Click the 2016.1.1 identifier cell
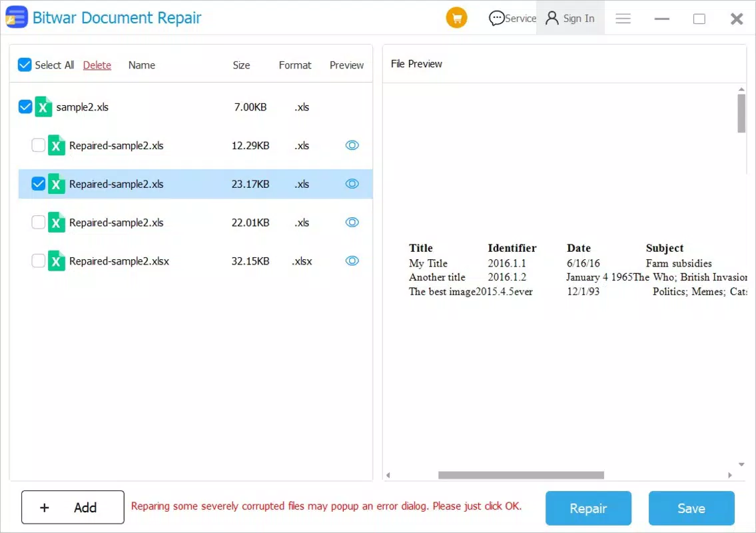 click(x=507, y=263)
